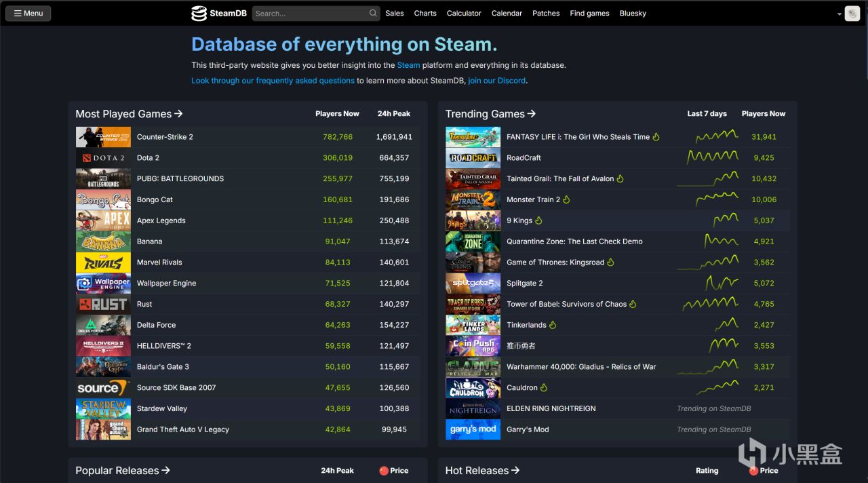868x483 pixels.
Task: Click the PUBG: BATTLEGROUNDS thumbnail
Action: [x=103, y=178]
